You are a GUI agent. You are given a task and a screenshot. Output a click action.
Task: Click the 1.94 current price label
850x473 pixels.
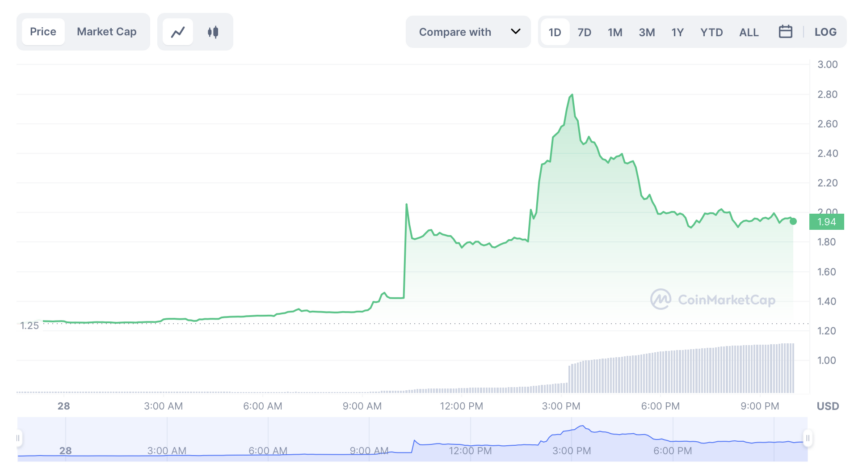tap(826, 222)
